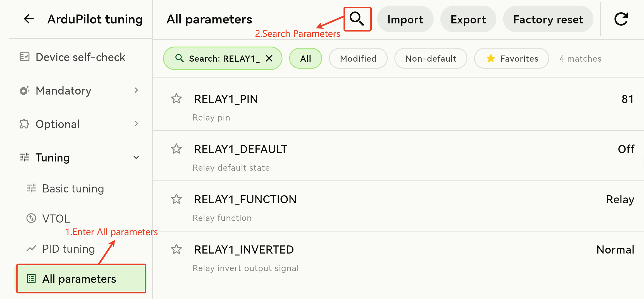Clear the RELAY1_ search with the X
The height and width of the screenshot is (299, 644).
[269, 58]
